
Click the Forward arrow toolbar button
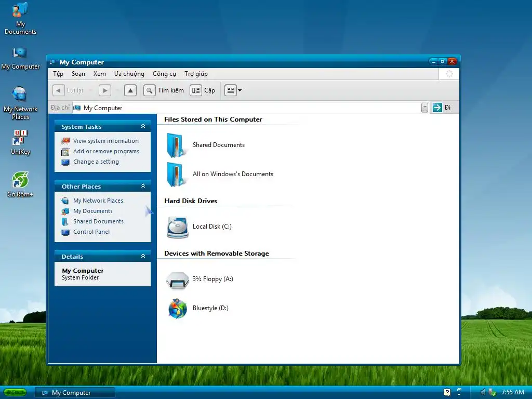pyautogui.click(x=105, y=90)
